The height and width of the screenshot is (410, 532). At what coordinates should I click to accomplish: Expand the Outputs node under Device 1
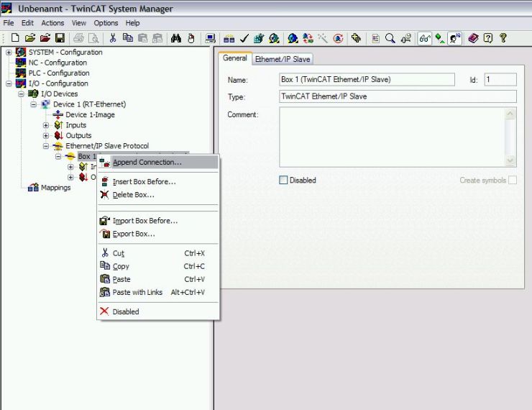[46, 136]
